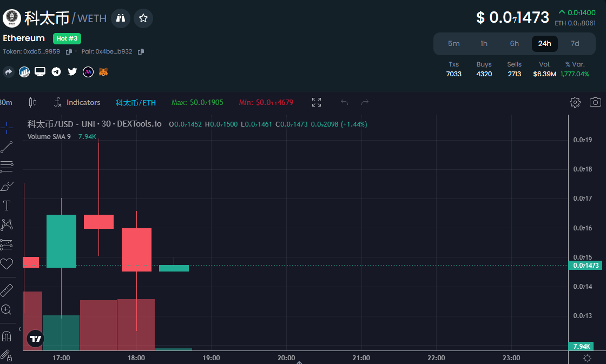Image resolution: width=606 pixels, height=364 pixels.
Task: Open the 30m chart interval dropdown
Action: (6, 102)
